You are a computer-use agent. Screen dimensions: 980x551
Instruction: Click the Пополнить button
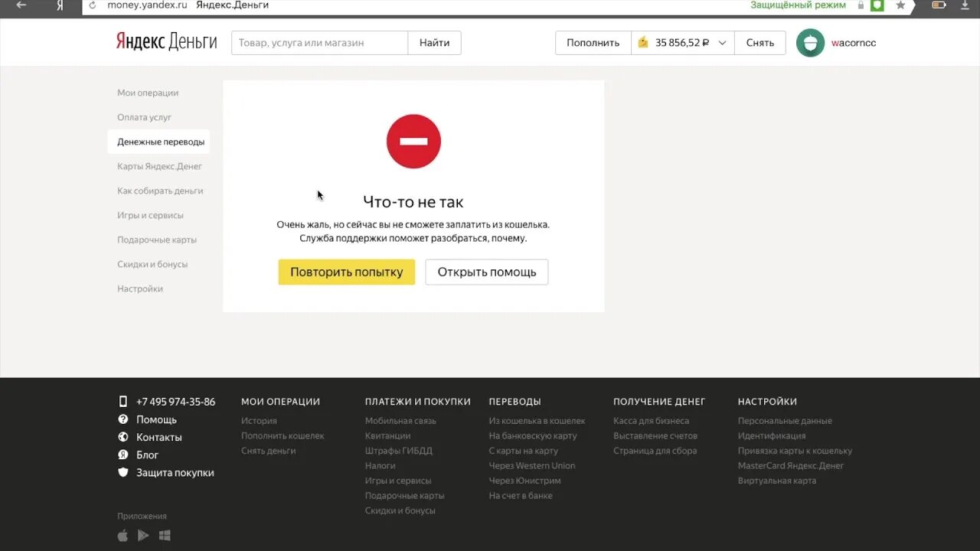(593, 43)
